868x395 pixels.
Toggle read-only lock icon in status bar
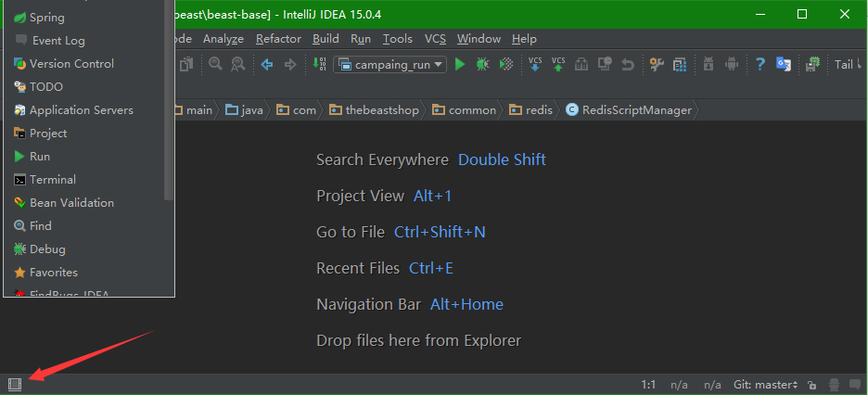click(x=811, y=385)
